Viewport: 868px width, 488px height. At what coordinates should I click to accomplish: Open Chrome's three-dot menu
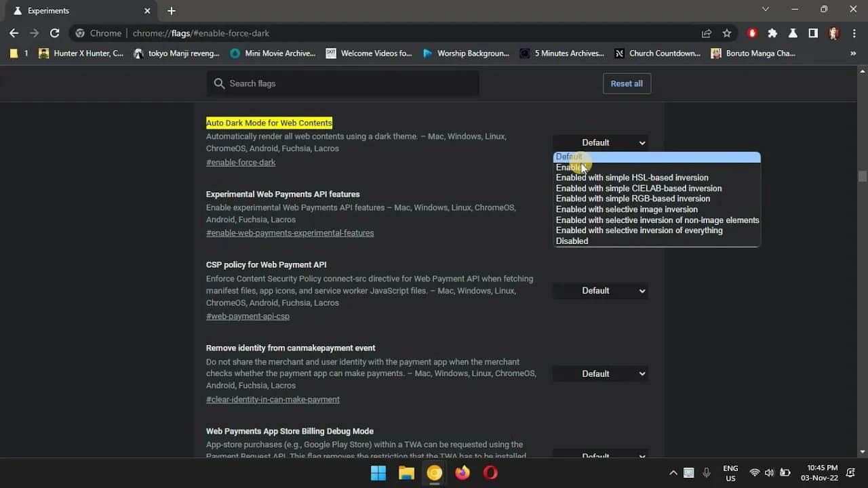(x=854, y=33)
